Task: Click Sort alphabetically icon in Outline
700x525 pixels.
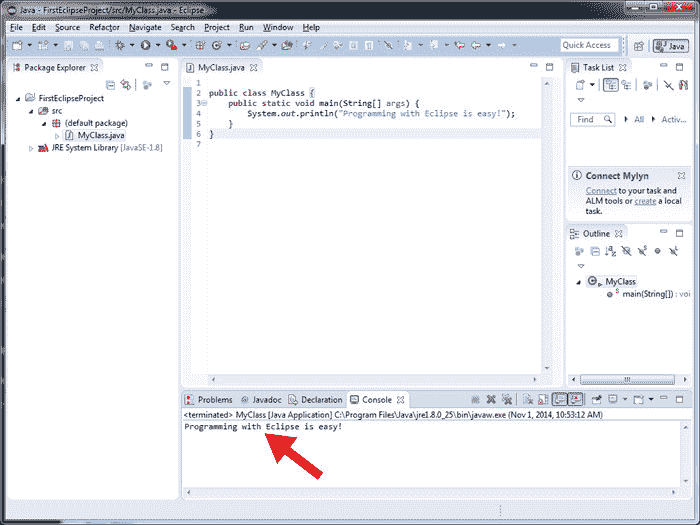Action: click(610, 251)
